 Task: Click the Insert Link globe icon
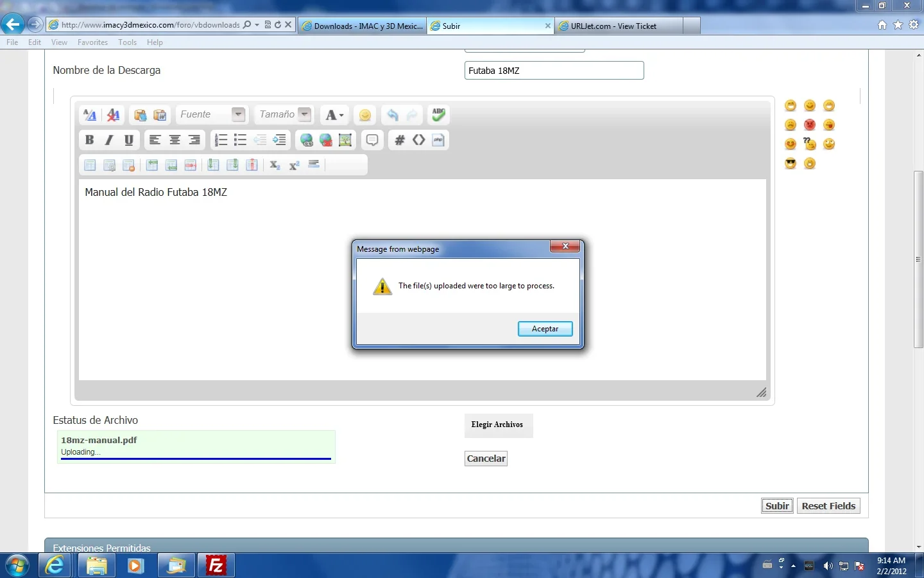307,140
